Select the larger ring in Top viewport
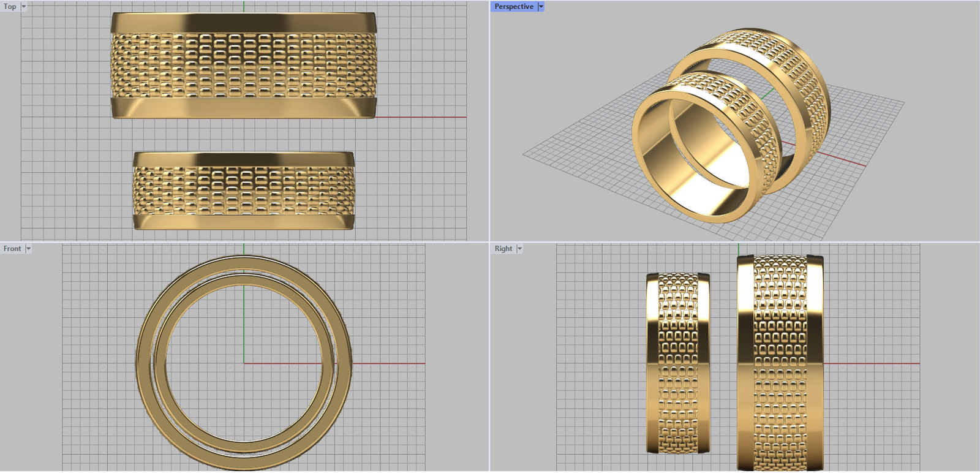The width and height of the screenshot is (980, 473). (x=243, y=66)
